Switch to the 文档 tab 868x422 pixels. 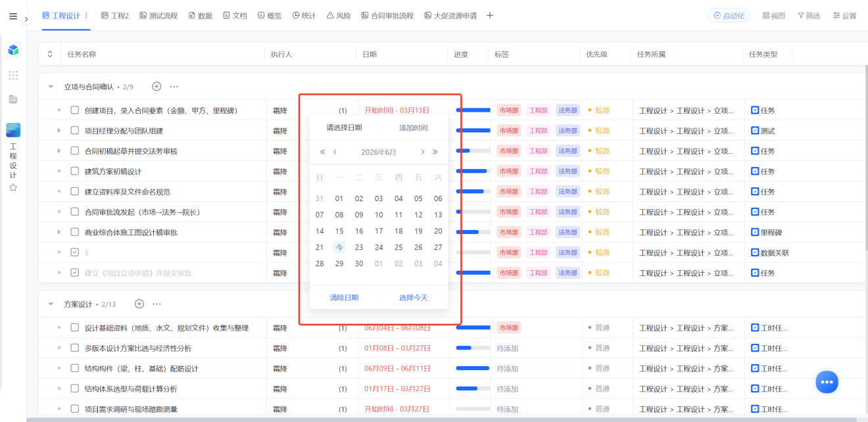click(235, 16)
